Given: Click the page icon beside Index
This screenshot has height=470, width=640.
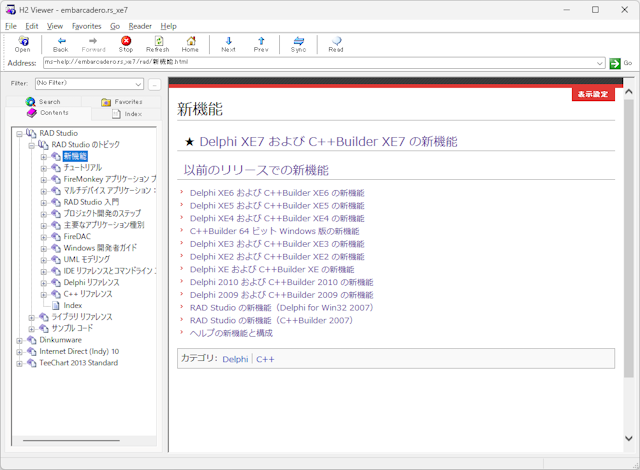Looking at the screenshot, I should 56,305.
